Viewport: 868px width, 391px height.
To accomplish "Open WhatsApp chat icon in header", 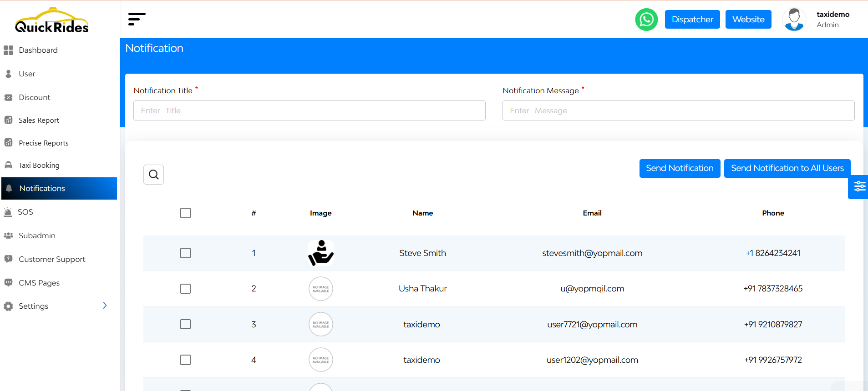I will pos(646,20).
